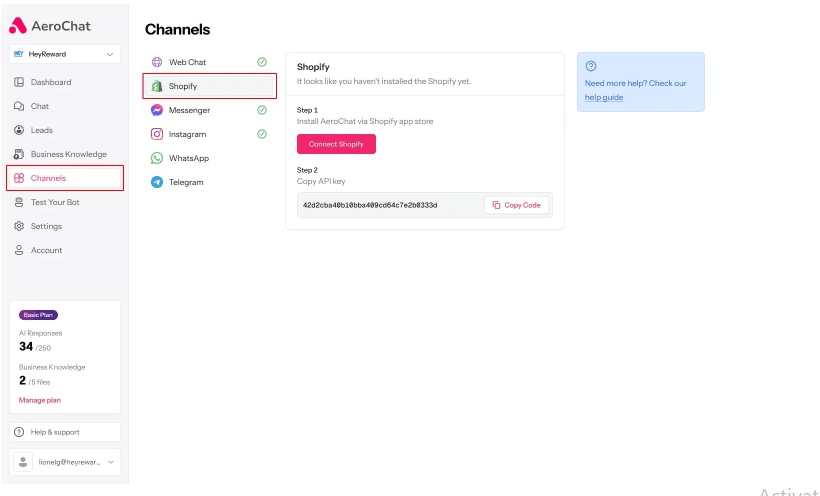The height and width of the screenshot is (496, 820).
Task: Click the Web Chat globe icon
Action: coord(157,62)
